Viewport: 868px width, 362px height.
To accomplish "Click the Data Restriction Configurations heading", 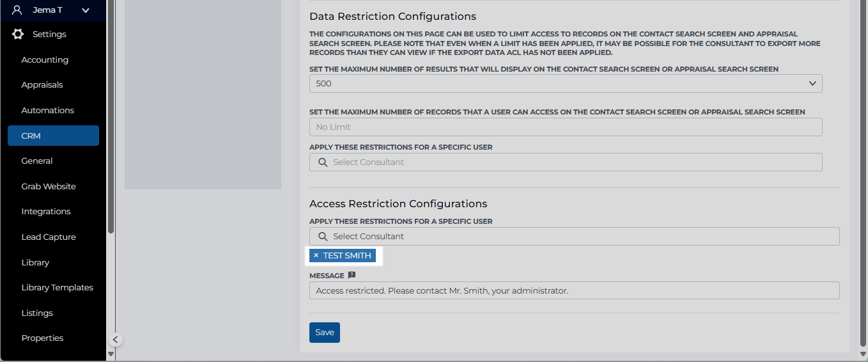I will pyautogui.click(x=392, y=16).
